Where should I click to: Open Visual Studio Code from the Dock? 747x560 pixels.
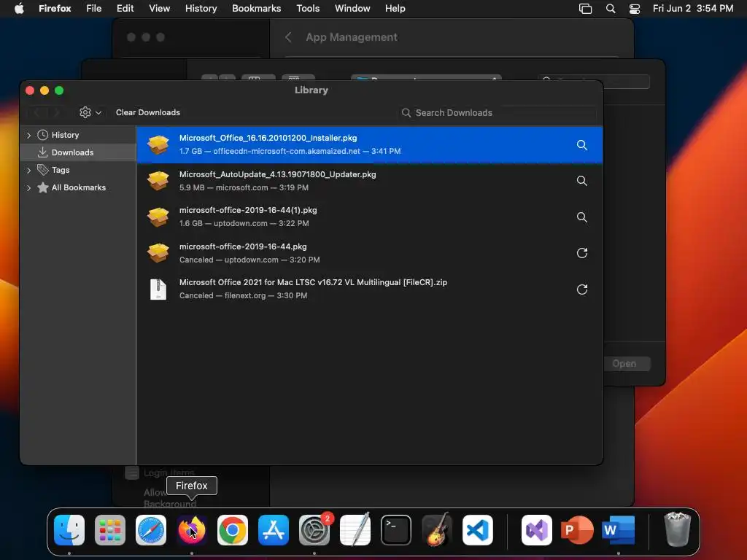click(x=478, y=530)
